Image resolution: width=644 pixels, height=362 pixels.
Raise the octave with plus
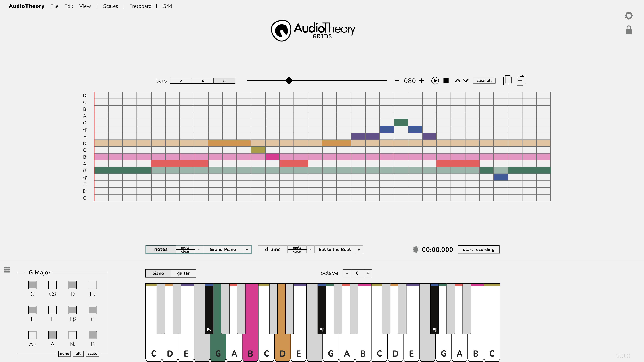click(367, 273)
